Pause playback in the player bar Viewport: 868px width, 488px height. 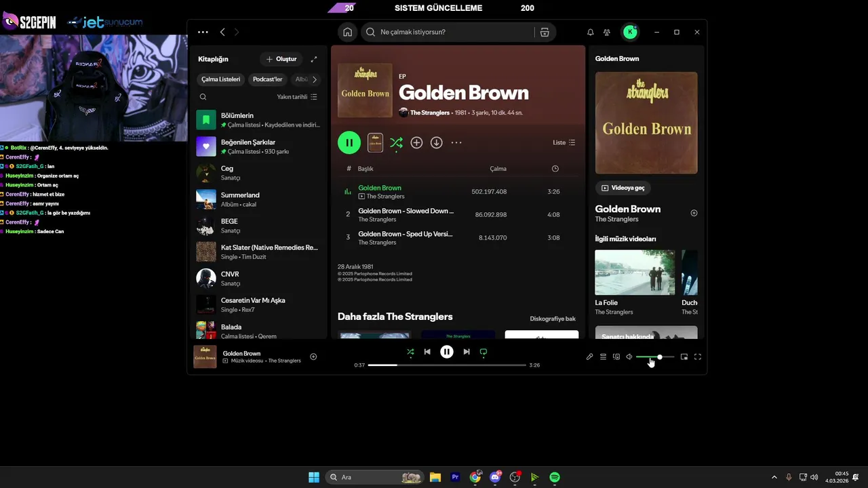tap(447, 352)
